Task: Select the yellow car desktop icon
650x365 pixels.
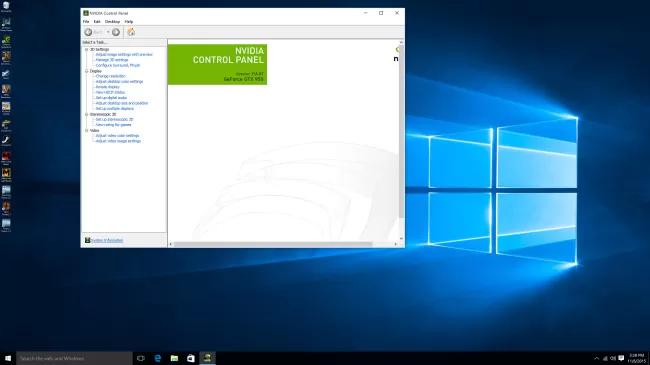Action: coord(6,125)
